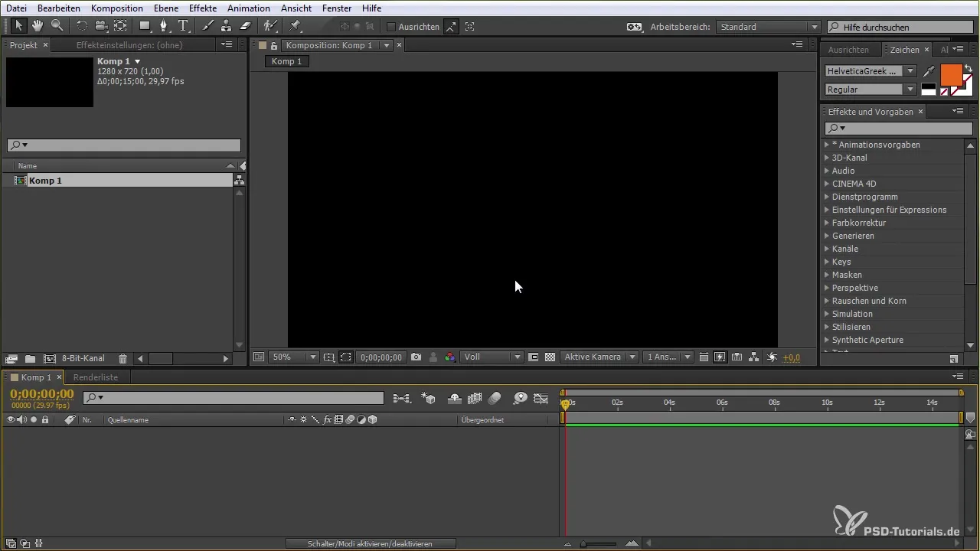
Task: Click Schalter/Modi aktivieren/deaktivieren button
Action: click(x=371, y=543)
